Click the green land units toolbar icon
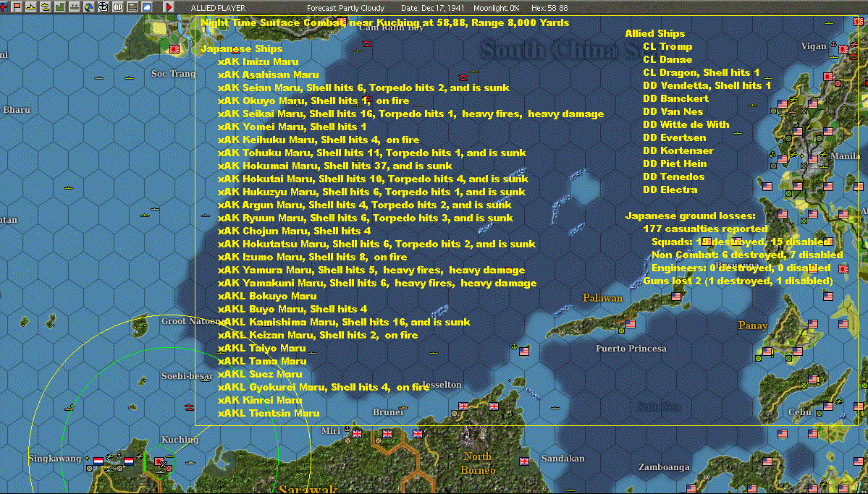868x494 pixels. pyautogui.click(x=60, y=7)
